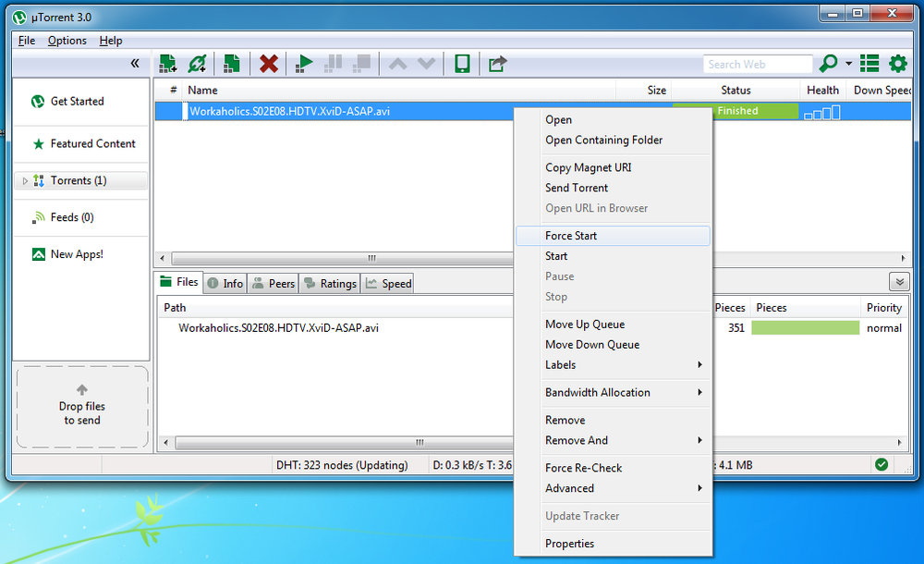This screenshot has width=924, height=564.
Task: Click the Search Web input field
Action: [758, 64]
